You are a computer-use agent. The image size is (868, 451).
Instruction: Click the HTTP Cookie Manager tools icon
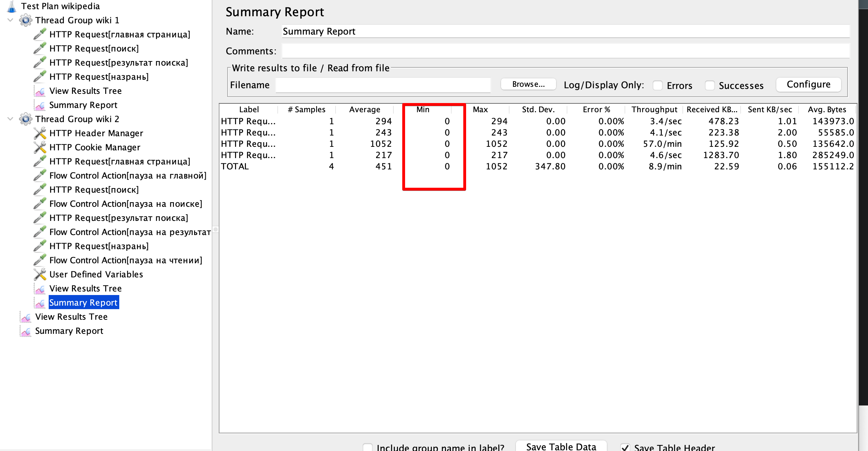[x=40, y=147]
